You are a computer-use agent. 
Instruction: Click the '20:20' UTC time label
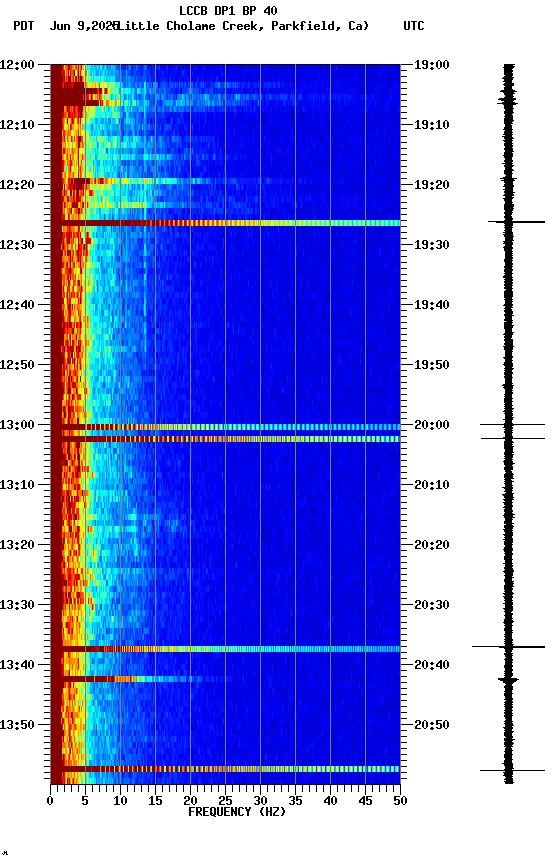[x=432, y=545]
